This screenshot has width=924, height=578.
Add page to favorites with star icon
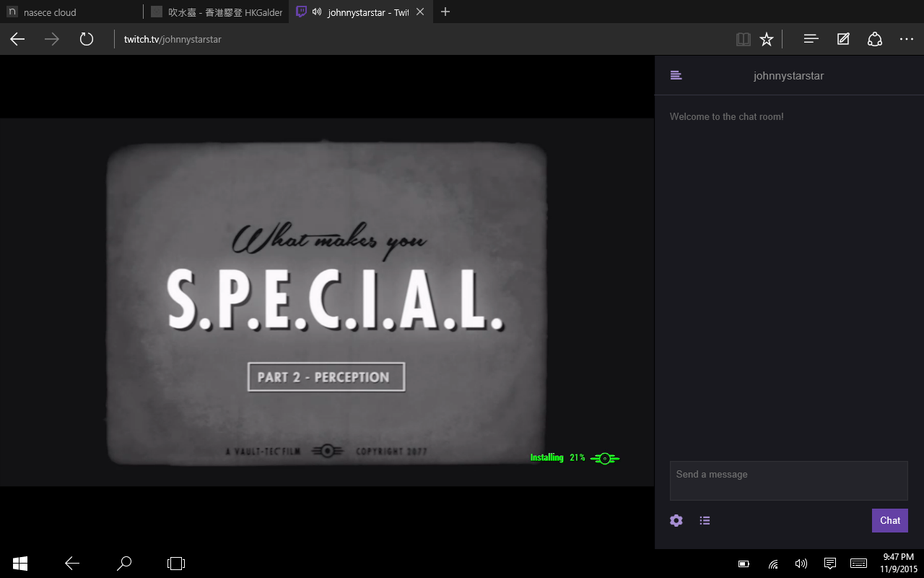[x=767, y=39]
